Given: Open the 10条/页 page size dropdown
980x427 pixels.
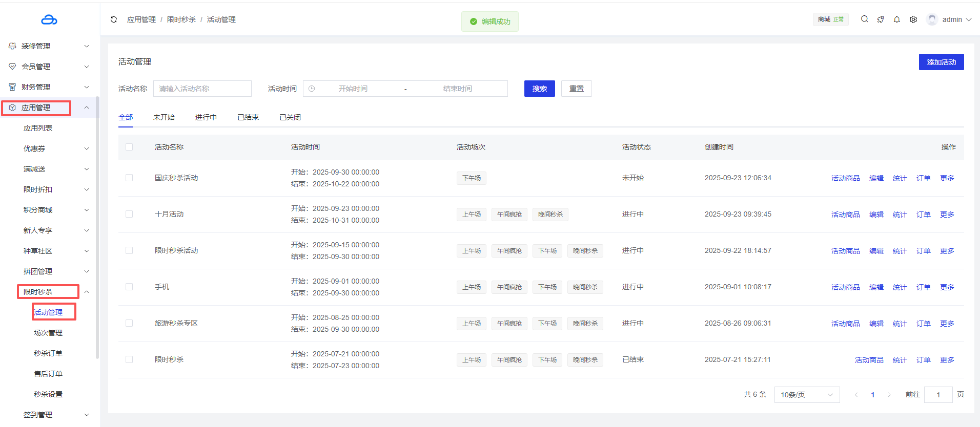Looking at the screenshot, I should point(806,395).
